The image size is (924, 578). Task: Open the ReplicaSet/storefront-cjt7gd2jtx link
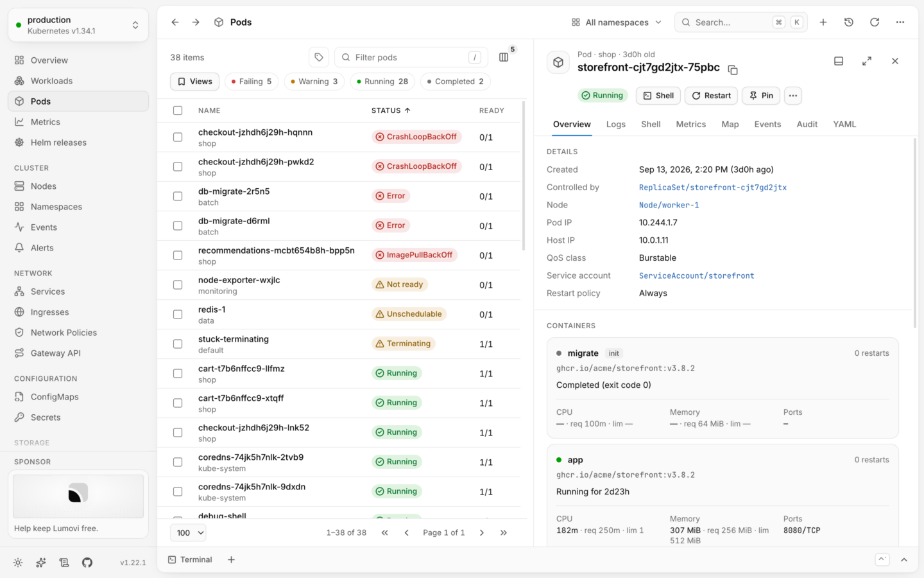pyautogui.click(x=713, y=188)
